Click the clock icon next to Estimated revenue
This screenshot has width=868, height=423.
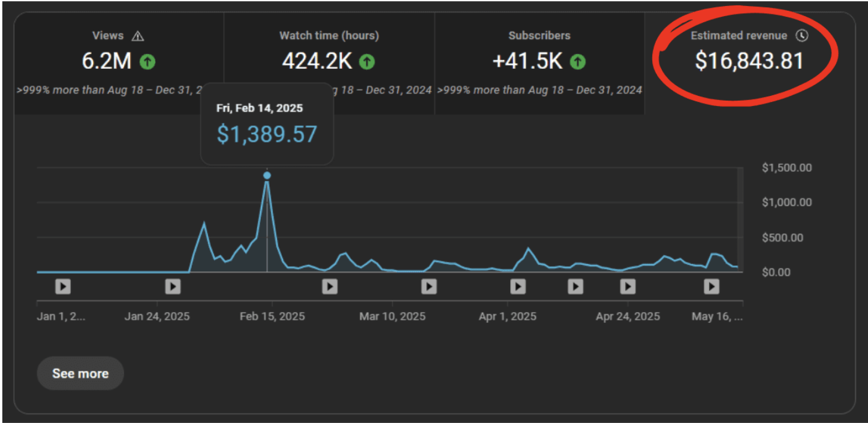point(802,35)
